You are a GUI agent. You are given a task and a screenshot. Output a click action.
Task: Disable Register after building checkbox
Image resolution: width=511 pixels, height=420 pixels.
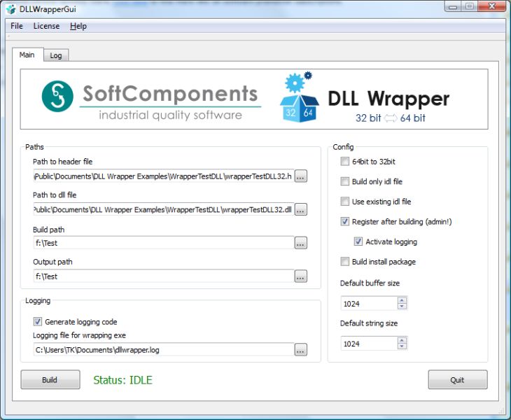click(344, 222)
